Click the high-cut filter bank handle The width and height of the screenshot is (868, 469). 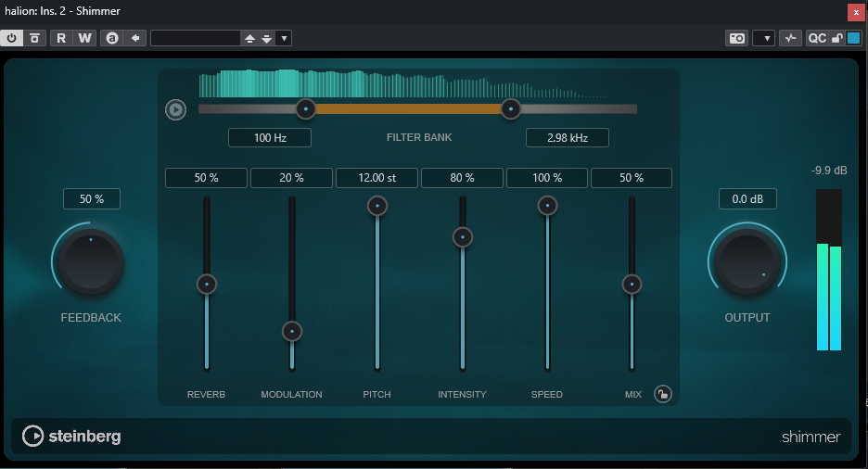tap(510, 109)
